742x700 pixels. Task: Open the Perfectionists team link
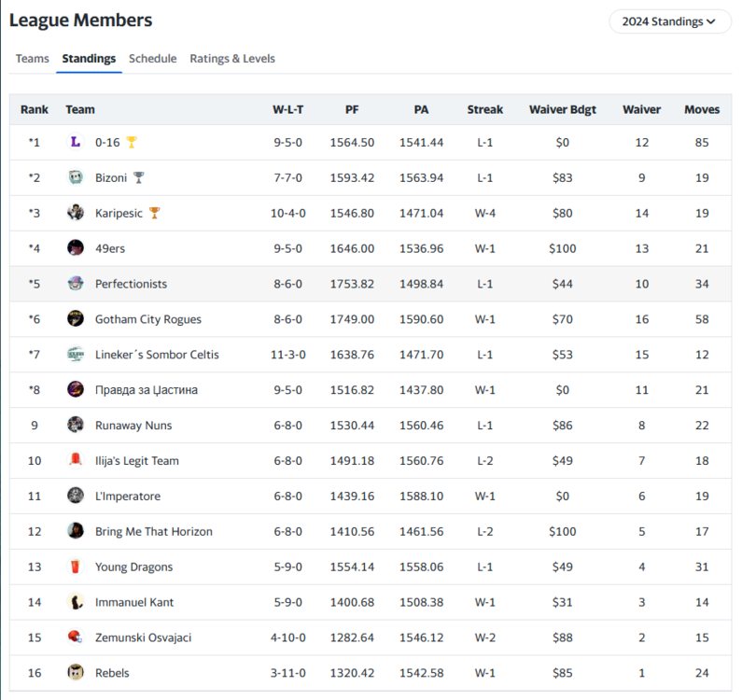click(131, 284)
